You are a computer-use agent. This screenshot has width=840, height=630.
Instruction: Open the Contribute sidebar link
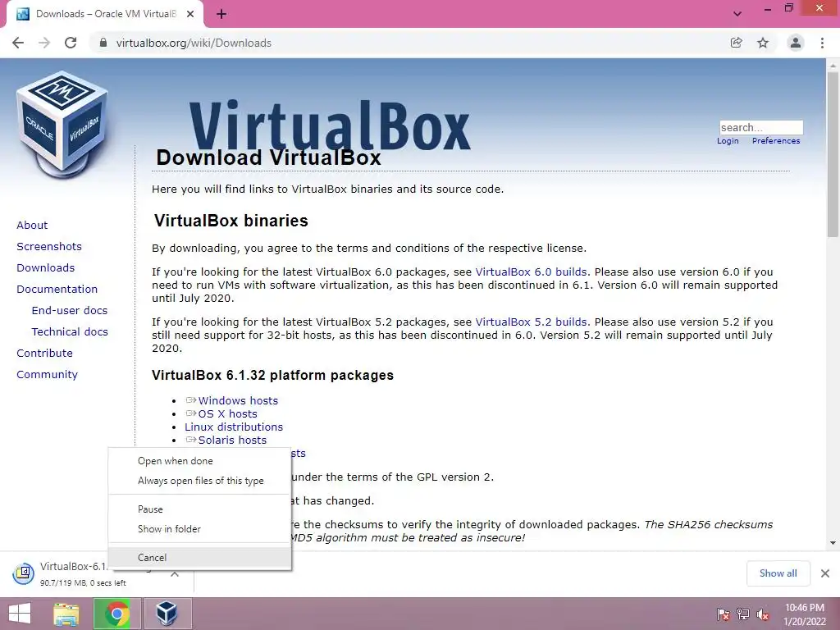(44, 354)
